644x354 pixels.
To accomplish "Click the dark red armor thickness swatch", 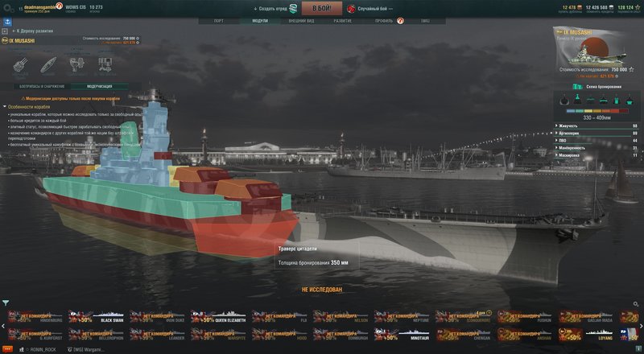I will [x=624, y=111].
